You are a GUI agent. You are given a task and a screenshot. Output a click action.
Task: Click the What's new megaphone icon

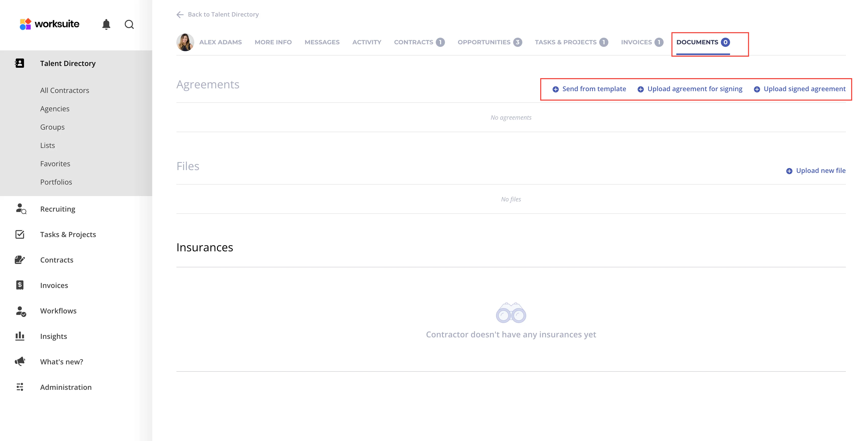20,361
